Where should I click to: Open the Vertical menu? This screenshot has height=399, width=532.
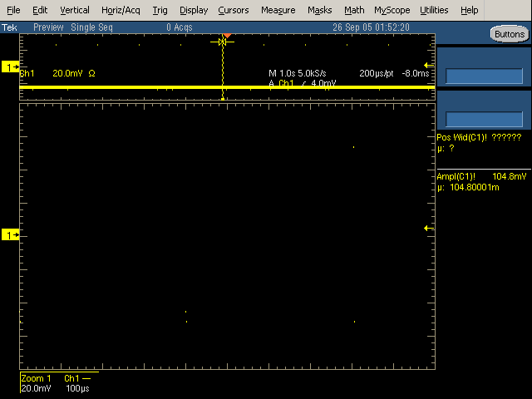click(75, 10)
